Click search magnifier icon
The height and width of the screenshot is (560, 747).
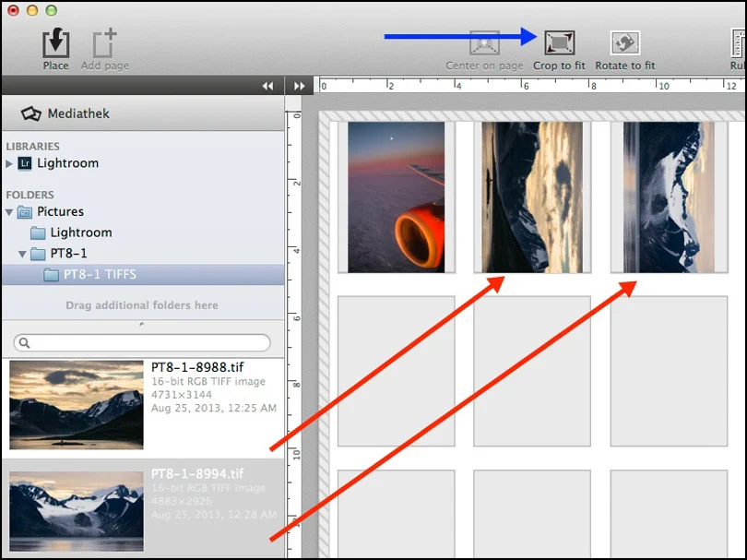coord(24,342)
